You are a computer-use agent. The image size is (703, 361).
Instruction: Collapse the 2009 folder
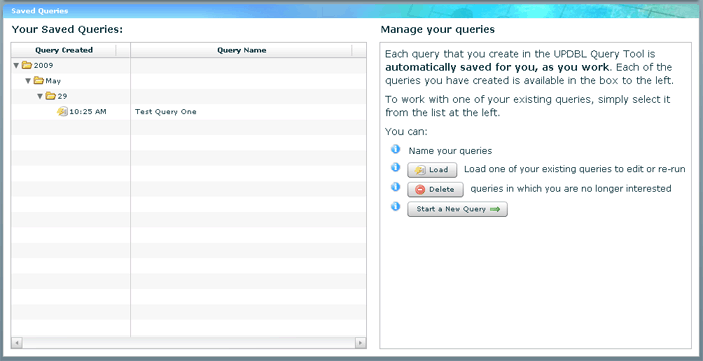(x=17, y=66)
